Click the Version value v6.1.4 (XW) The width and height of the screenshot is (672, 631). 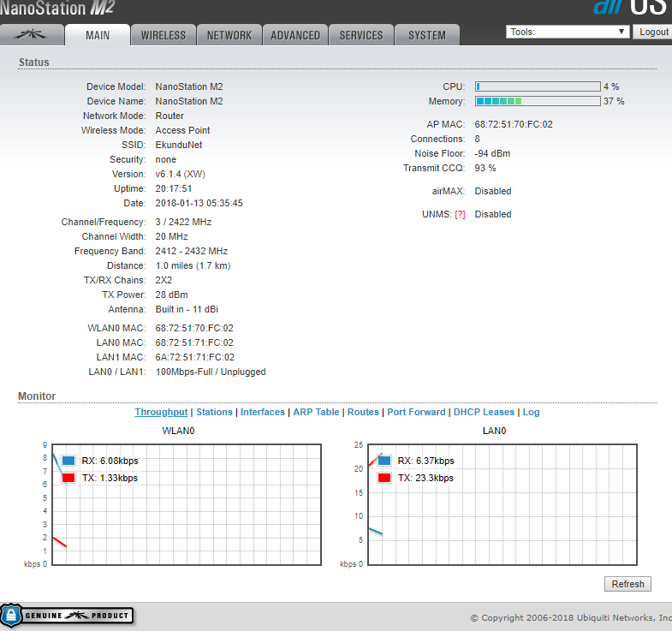(x=181, y=174)
